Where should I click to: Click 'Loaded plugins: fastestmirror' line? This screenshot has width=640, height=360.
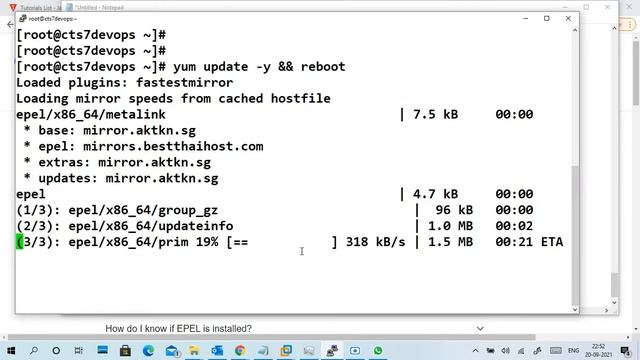pos(124,82)
